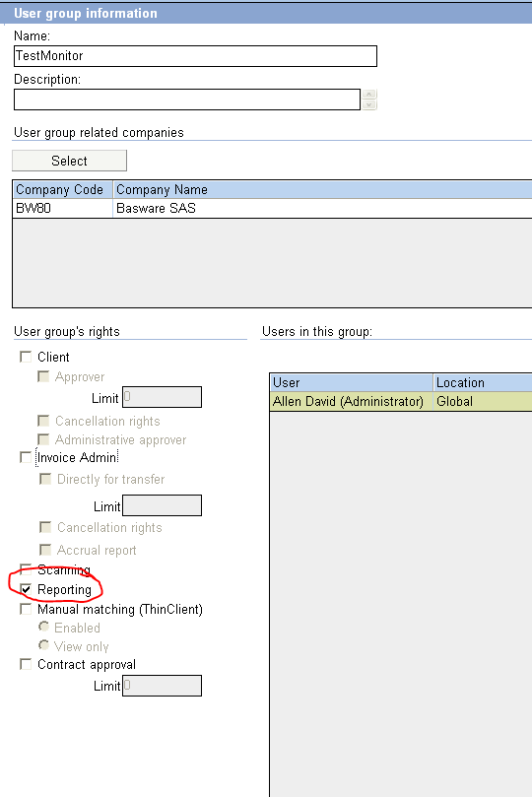Click the Company Code column header

(x=62, y=189)
